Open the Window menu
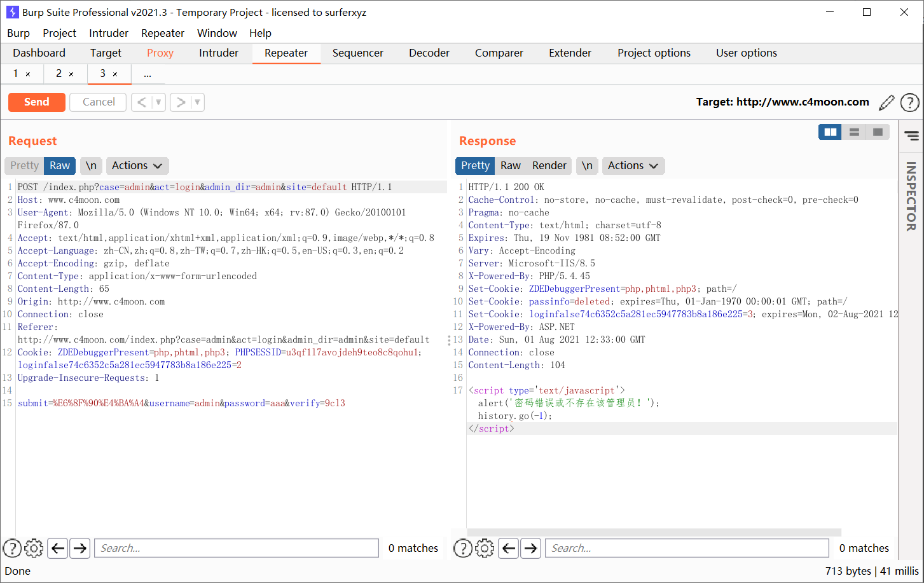This screenshot has width=924, height=583. point(217,33)
